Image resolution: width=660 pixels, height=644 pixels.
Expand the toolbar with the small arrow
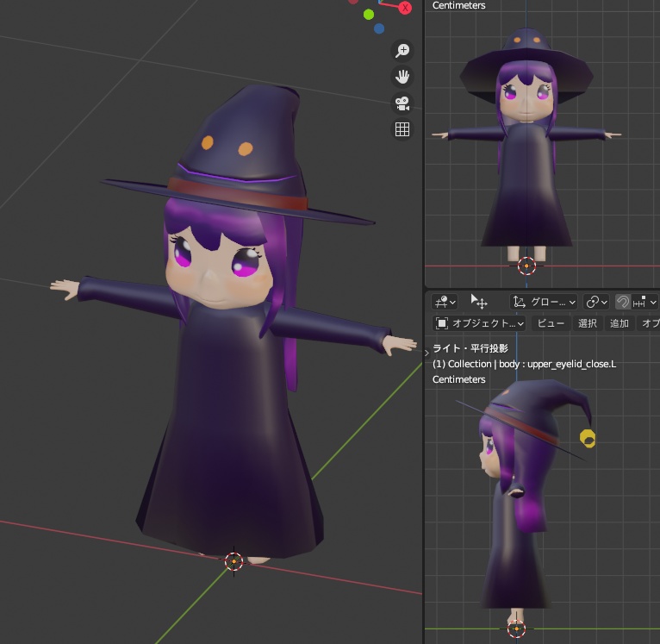[x=427, y=353]
